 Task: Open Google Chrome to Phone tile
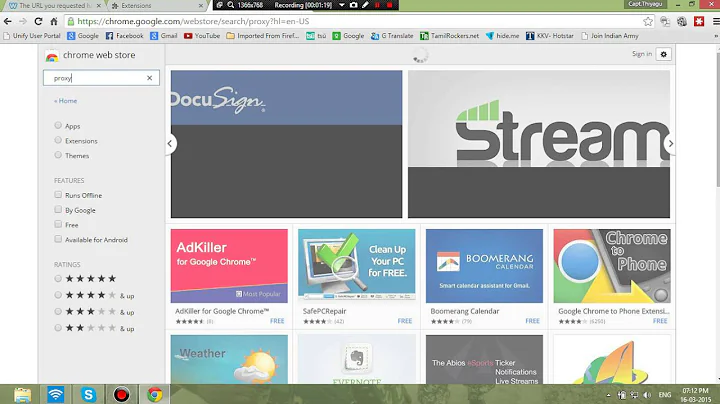point(612,278)
